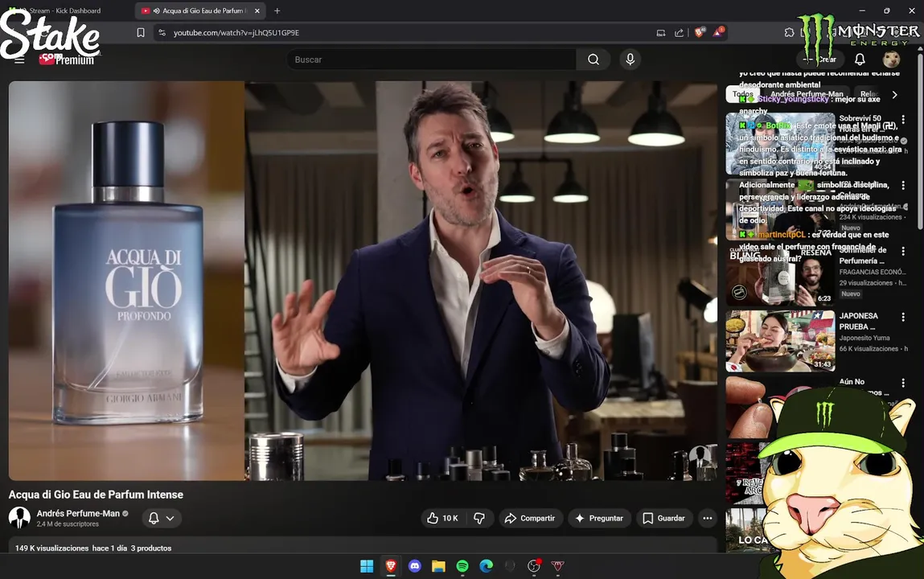Open subscription notification bell dropdown
The height and width of the screenshot is (579, 924).
pos(162,519)
